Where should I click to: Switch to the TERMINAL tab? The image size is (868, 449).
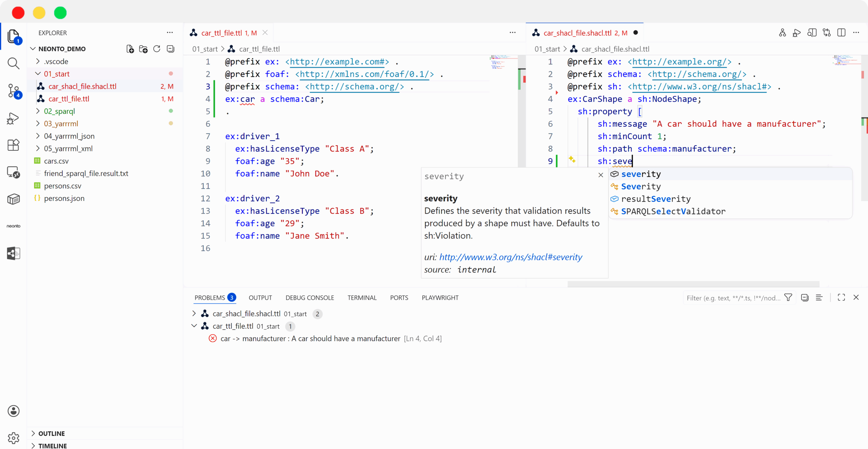click(362, 298)
